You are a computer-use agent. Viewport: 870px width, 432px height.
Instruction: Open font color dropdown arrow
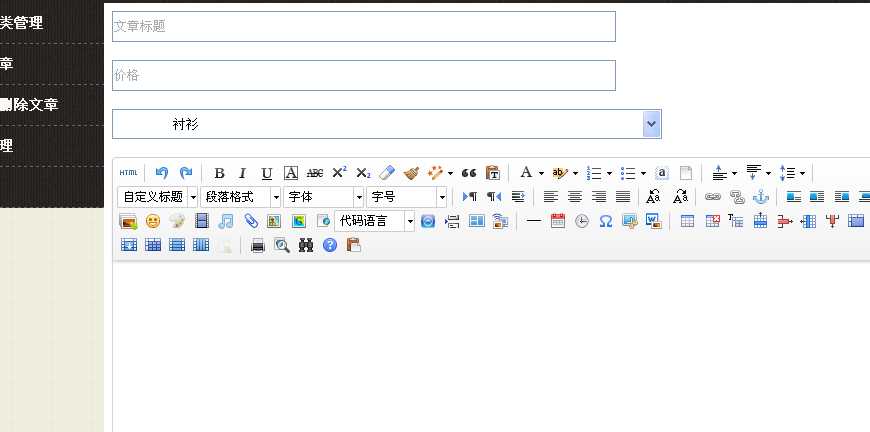click(x=541, y=174)
